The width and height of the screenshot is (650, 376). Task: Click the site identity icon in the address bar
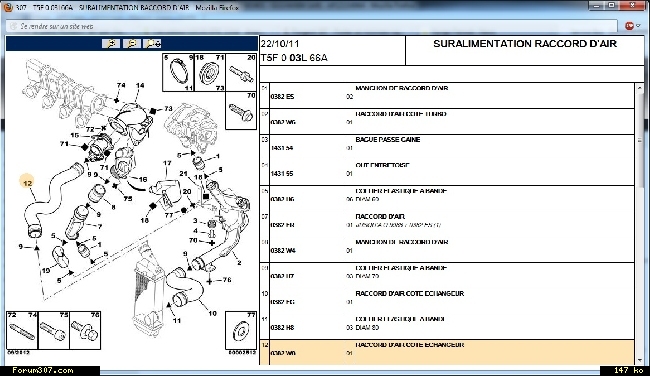point(14,26)
